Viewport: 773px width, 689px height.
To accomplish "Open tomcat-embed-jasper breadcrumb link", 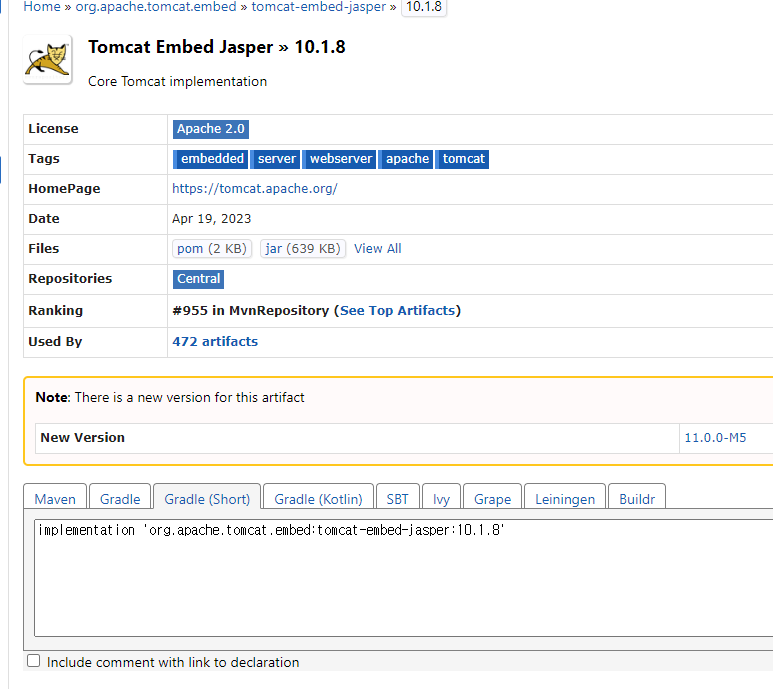I will 319,7.
